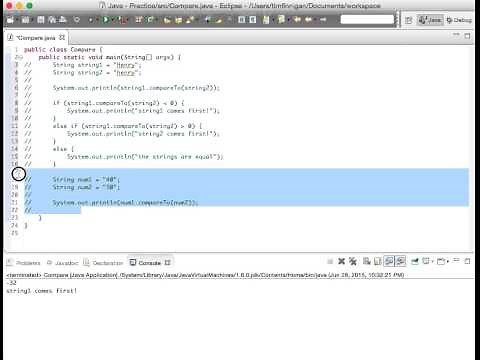Click the Open Perspective icon
This screenshot has height=360, width=480.
tap(408, 20)
